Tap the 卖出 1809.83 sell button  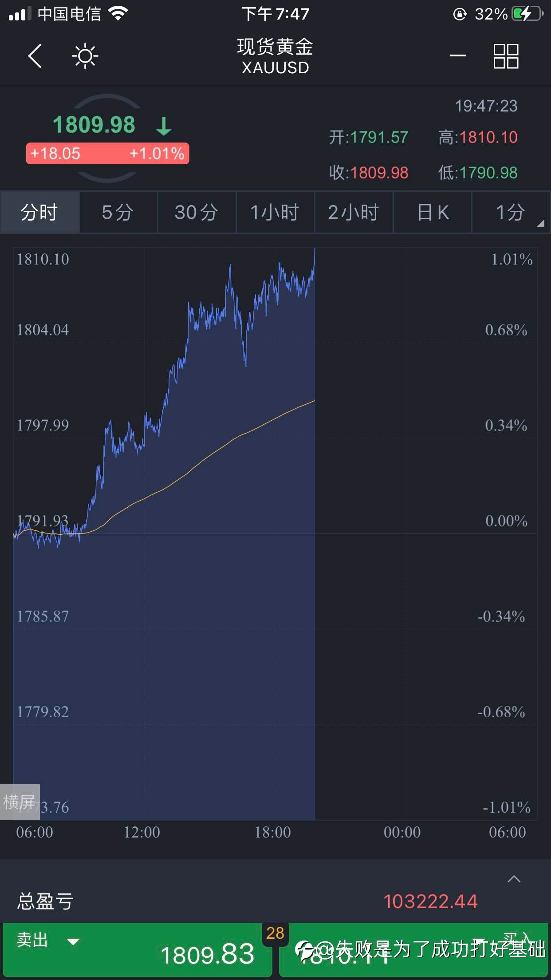137,949
